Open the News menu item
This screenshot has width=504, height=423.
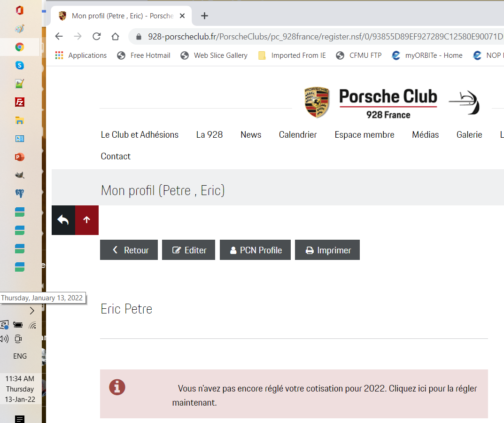[x=251, y=134]
